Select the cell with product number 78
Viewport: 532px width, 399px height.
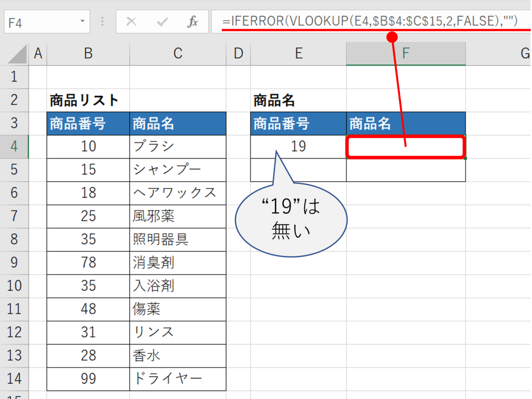tap(88, 262)
